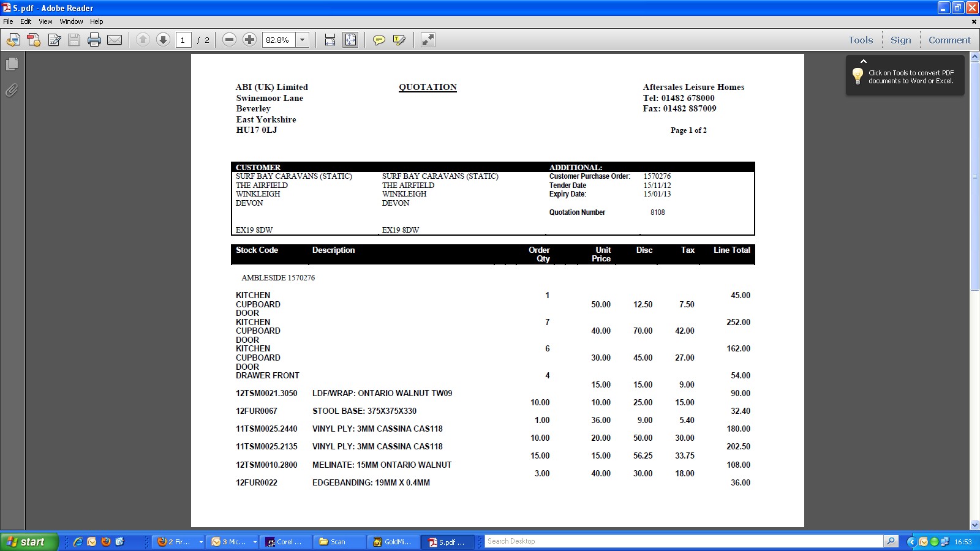Click the expiry date 15/01/13

pyautogui.click(x=657, y=194)
